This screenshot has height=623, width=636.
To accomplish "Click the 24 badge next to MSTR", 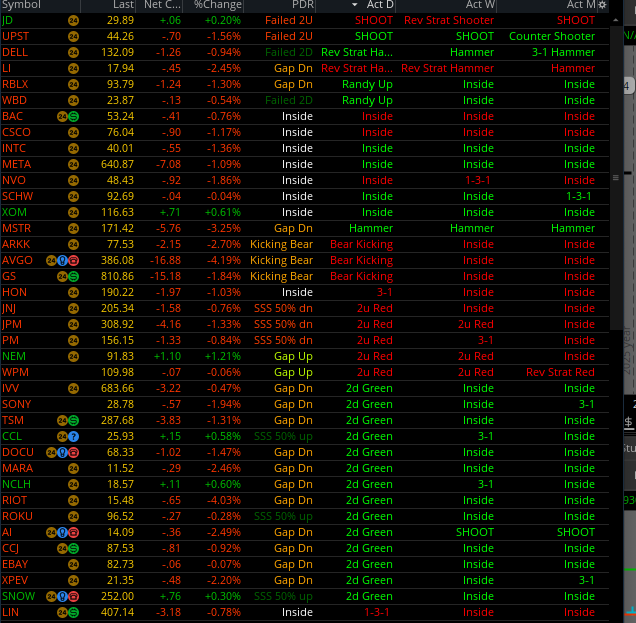I will point(73,229).
